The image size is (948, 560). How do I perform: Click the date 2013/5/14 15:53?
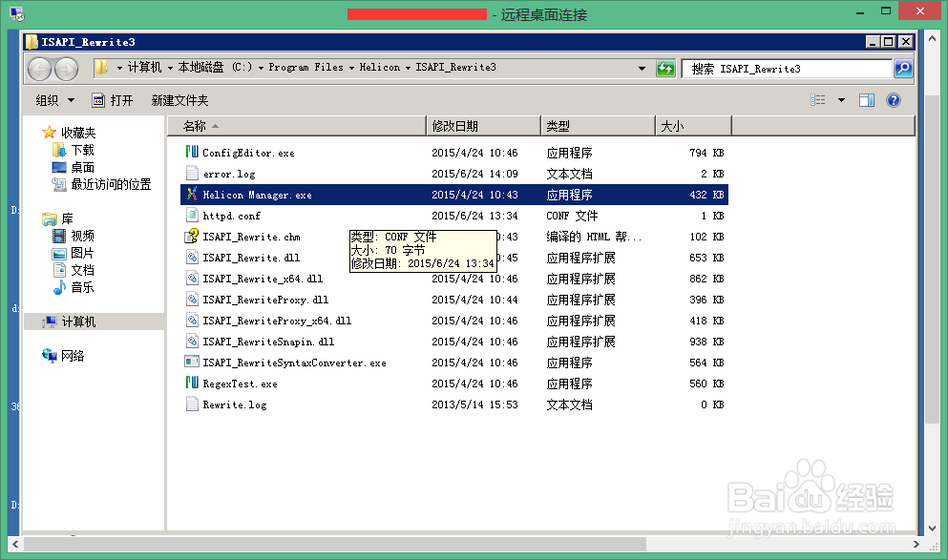pos(474,404)
